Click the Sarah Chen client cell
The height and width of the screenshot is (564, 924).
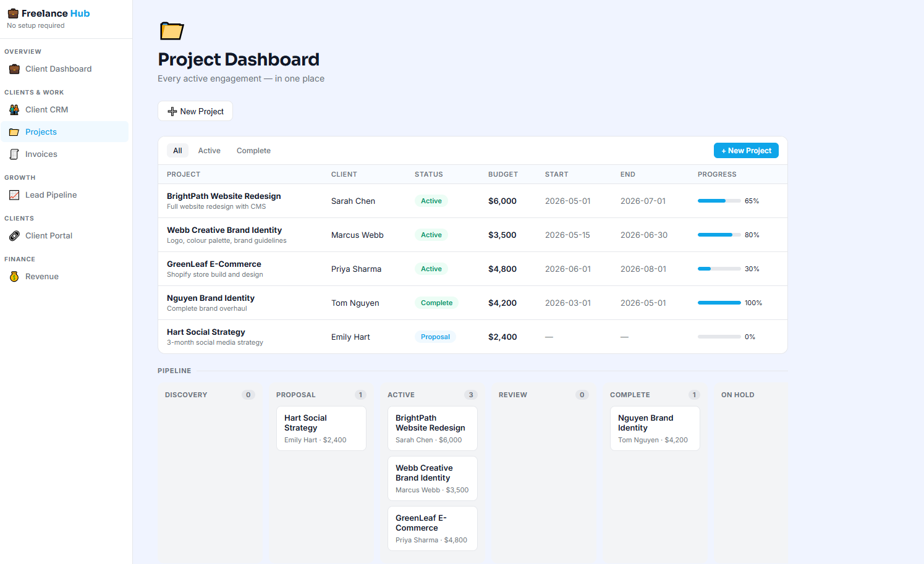[x=353, y=201]
